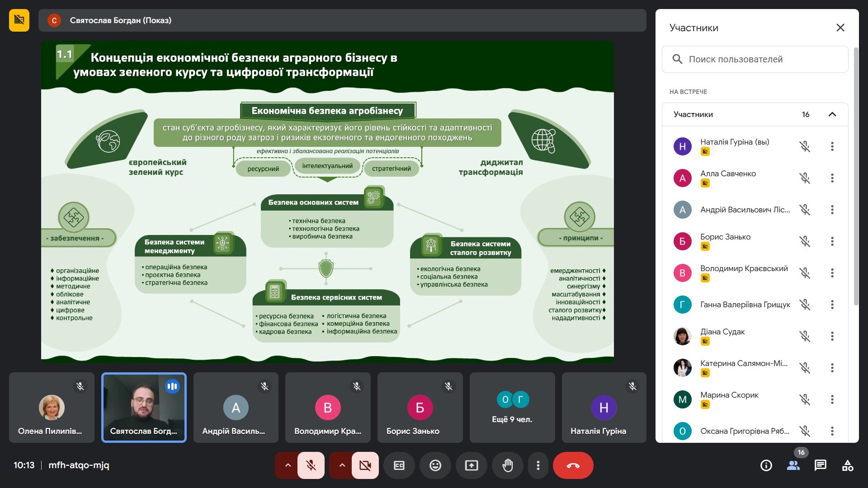
Task: Toggle the microphone mute button
Action: click(311, 465)
